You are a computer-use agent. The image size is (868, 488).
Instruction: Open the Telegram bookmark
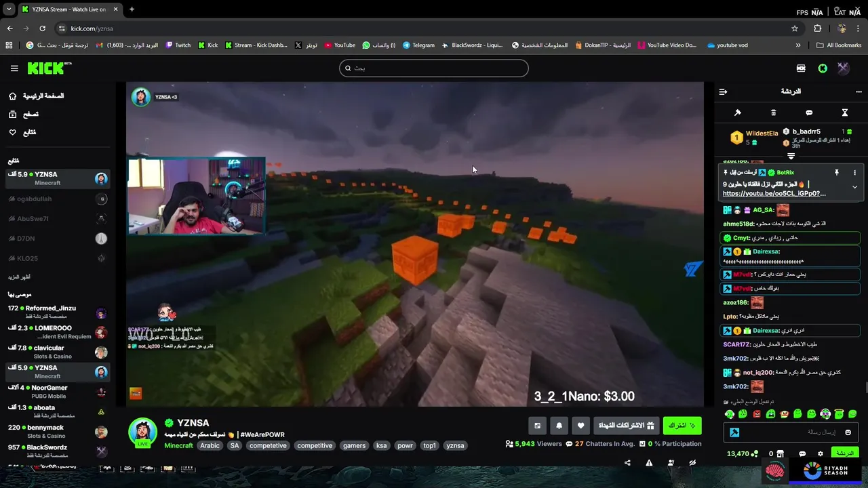418,45
